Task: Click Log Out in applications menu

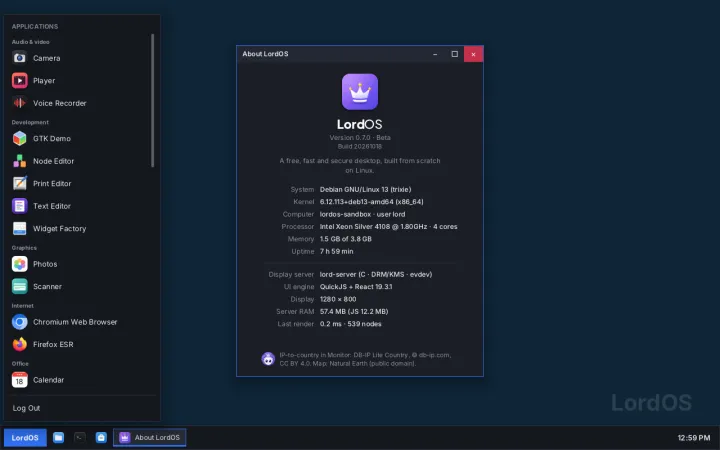Action: (x=26, y=408)
